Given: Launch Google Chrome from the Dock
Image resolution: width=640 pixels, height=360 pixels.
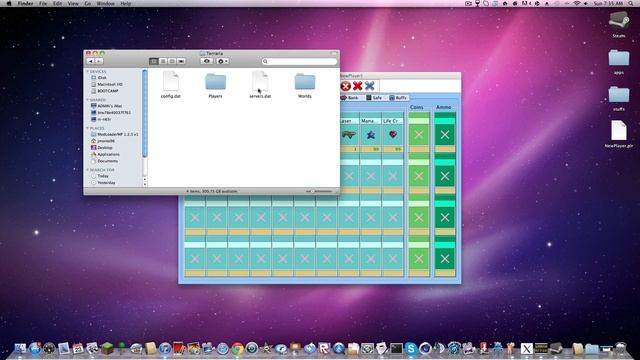Looking at the screenshot, I should (x=237, y=349).
